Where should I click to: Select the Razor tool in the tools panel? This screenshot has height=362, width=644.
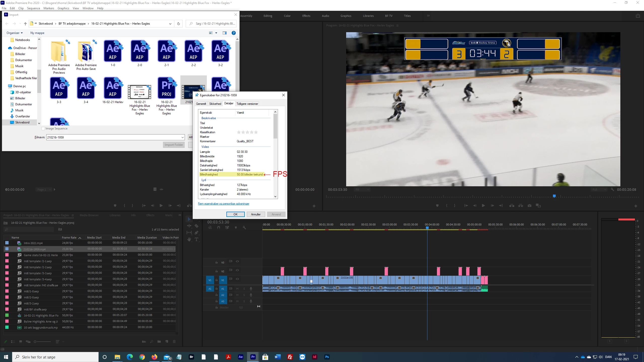click(196, 226)
